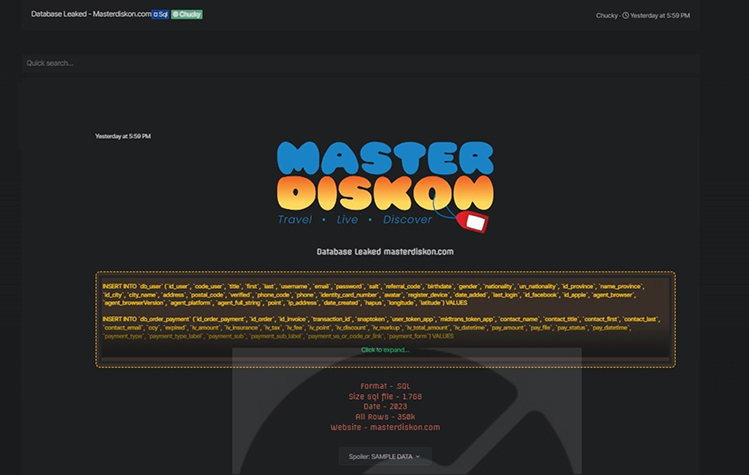
Task: Open the Chucky author link at top right
Action: click(x=607, y=16)
